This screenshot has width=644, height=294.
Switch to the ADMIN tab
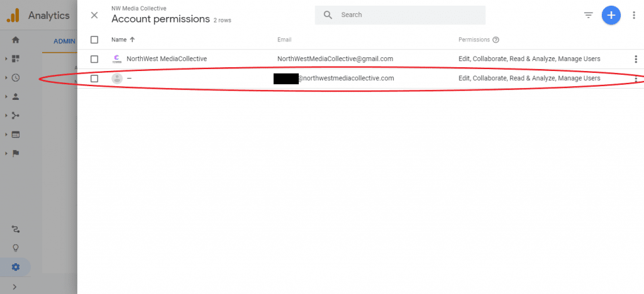pos(65,41)
